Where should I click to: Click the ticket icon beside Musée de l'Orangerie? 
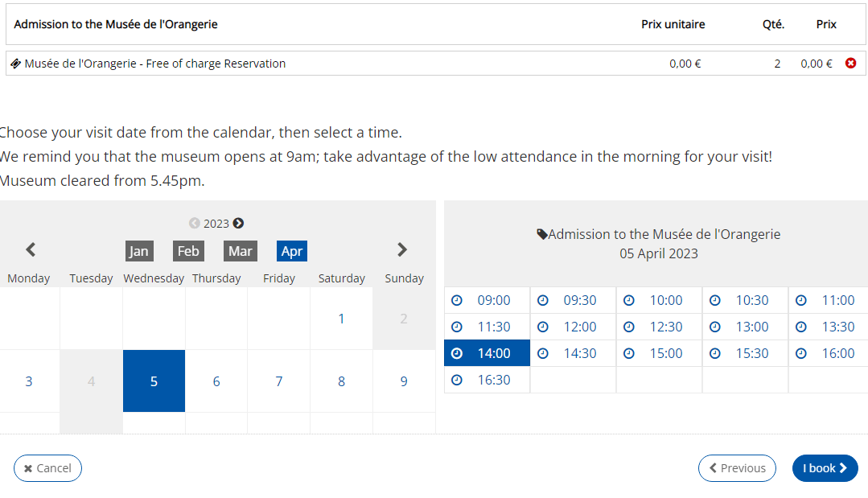(16, 64)
